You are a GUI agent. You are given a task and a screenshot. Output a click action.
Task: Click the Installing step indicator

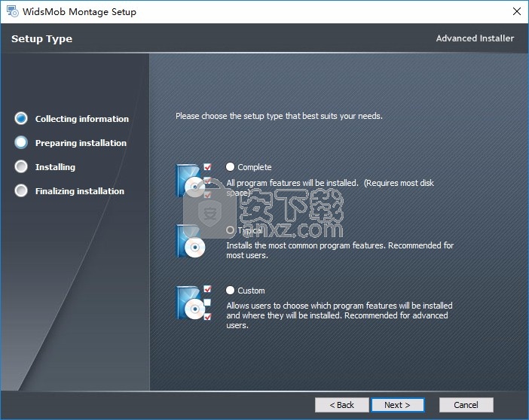coord(21,167)
